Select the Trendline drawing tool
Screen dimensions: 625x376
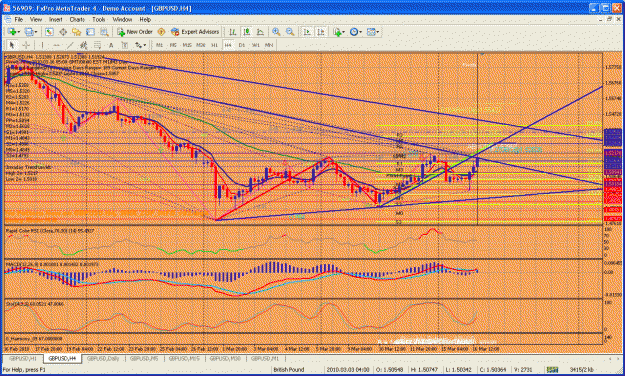70,45
